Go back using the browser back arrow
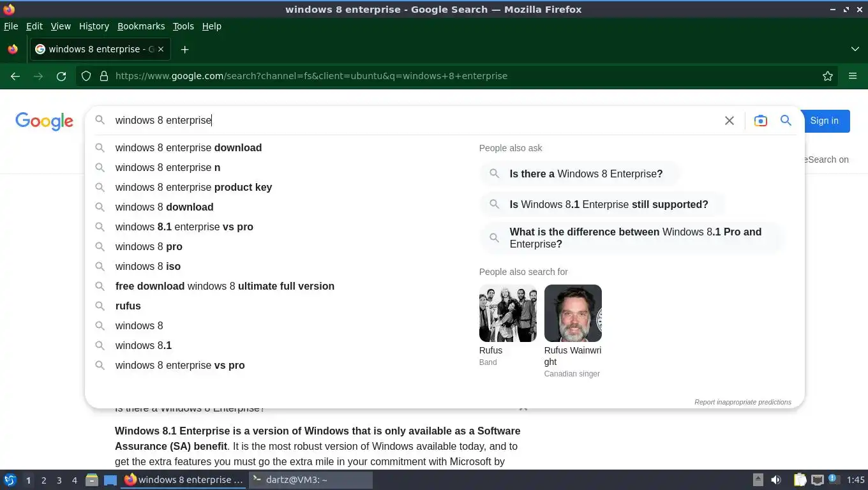 click(15, 76)
